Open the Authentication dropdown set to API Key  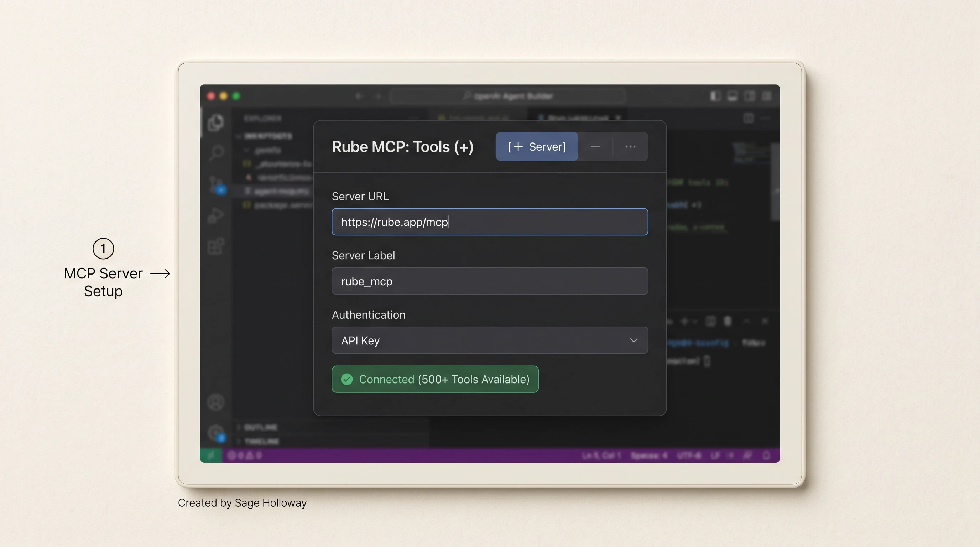coord(490,340)
